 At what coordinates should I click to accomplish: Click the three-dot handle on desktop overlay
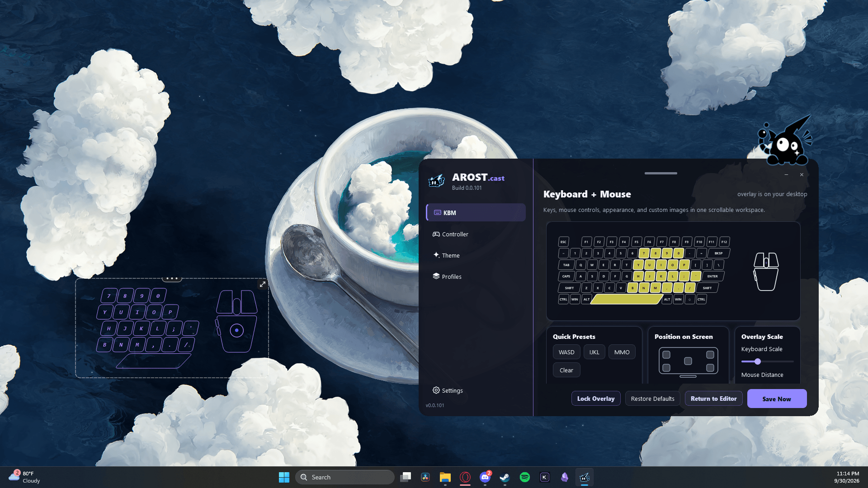point(172,278)
